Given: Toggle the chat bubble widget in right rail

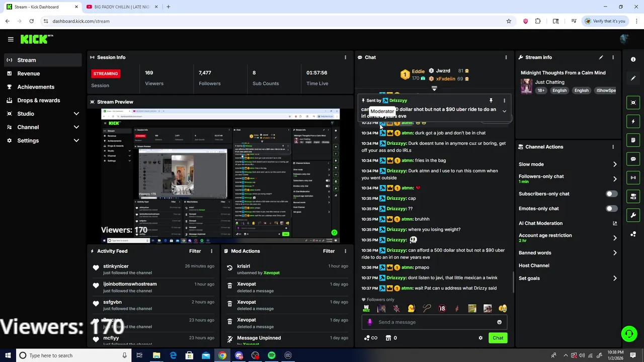Looking at the screenshot, I should pyautogui.click(x=633, y=159).
